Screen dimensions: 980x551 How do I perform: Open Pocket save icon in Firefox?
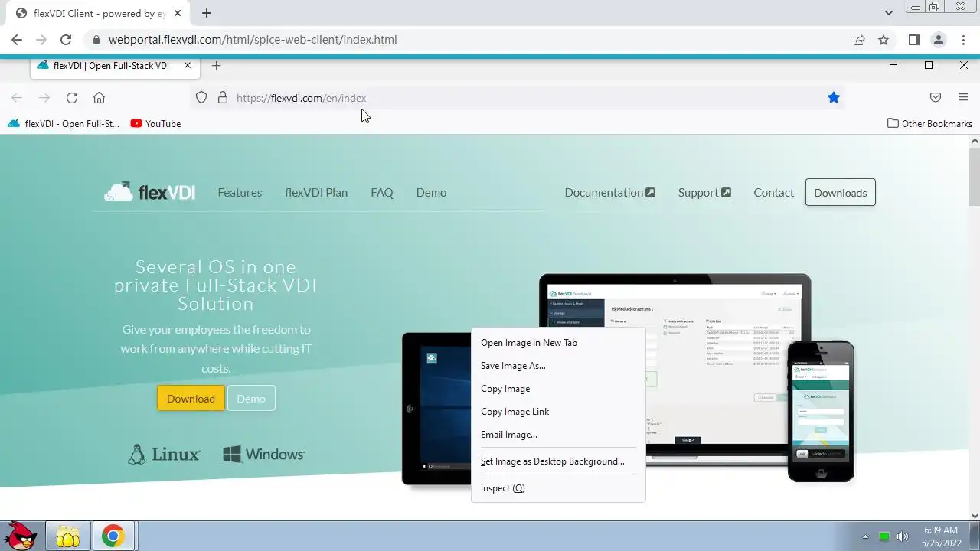click(936, 98)
